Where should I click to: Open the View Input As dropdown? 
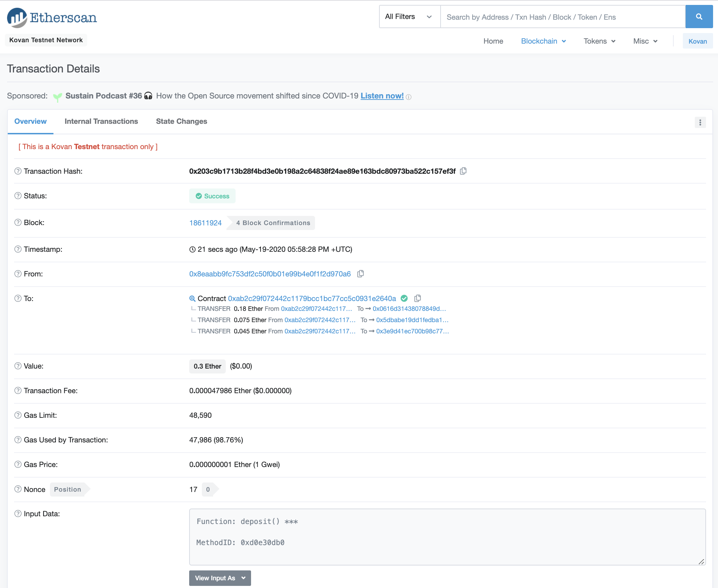click(x=220, y=578)
